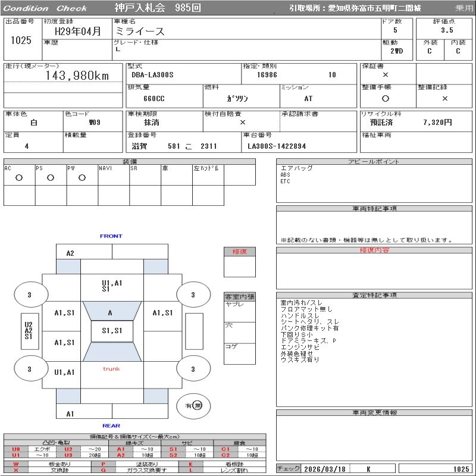Select the rear-left tire circle in the diagram
This screenshot has height=476, width=476.
pyautogui.click(x=29, y=369)
